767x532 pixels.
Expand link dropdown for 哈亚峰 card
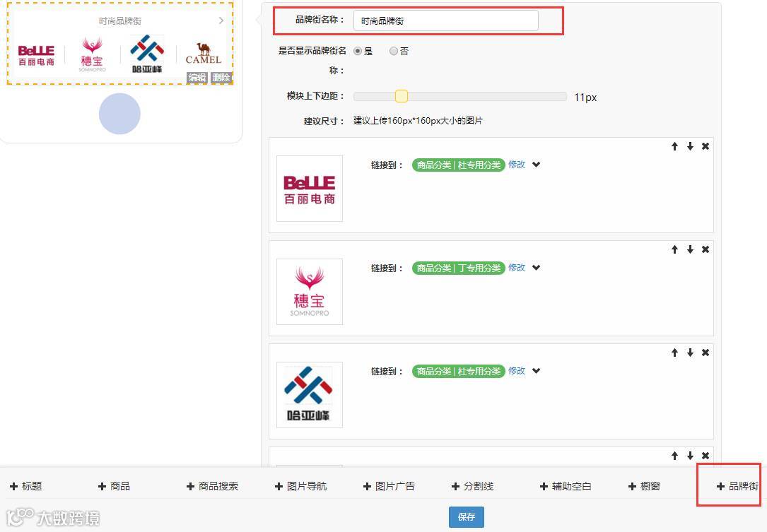(536, 371)
